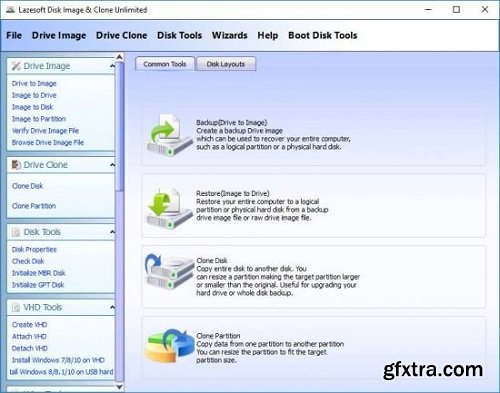The image size is (500, 393).
Task: Click the Image to Drive sidebar link
Action: coord(34,95)
